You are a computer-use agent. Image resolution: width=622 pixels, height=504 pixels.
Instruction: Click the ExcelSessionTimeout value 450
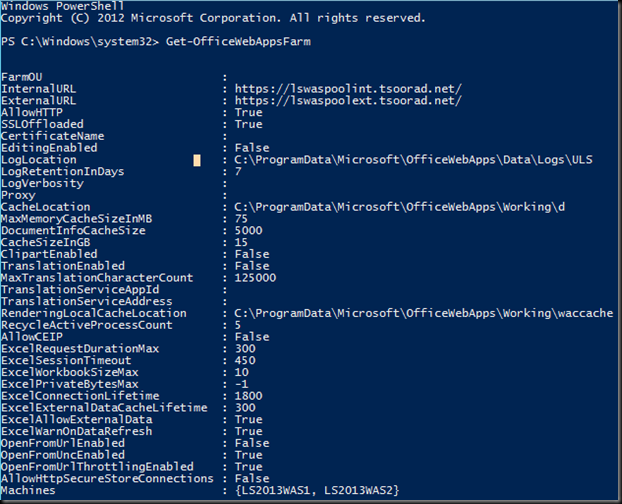coord(245,360)
